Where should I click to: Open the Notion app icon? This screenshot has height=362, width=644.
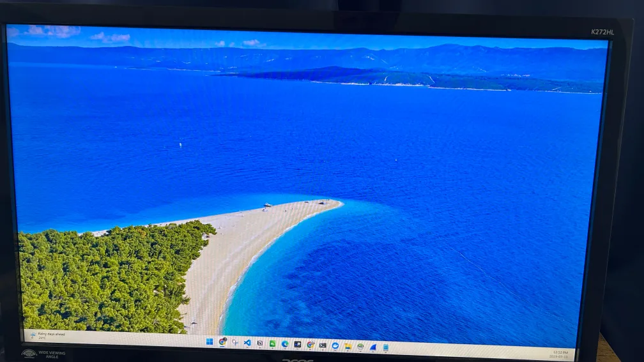(260, 343)
